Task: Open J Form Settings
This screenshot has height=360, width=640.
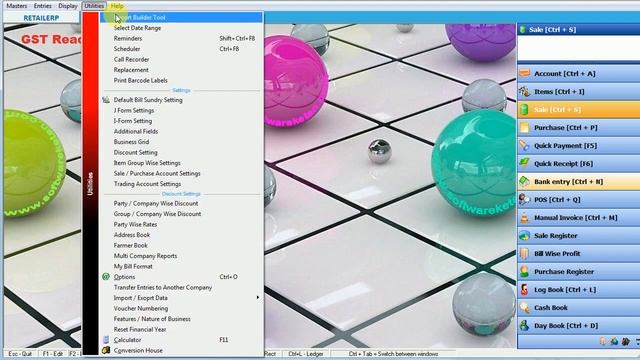Action: tap(134, 110)
